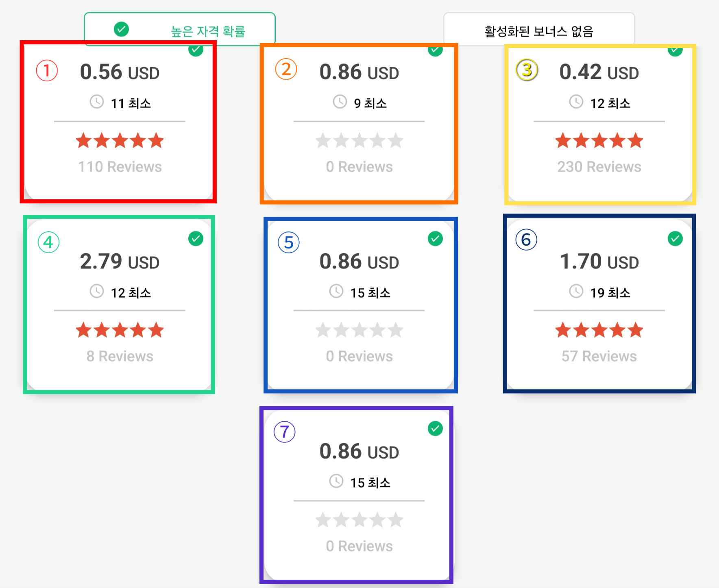Click the clock icon on card number 7
Screen dimensions: 719x588
pyautogui.click(x=336, y=481)
